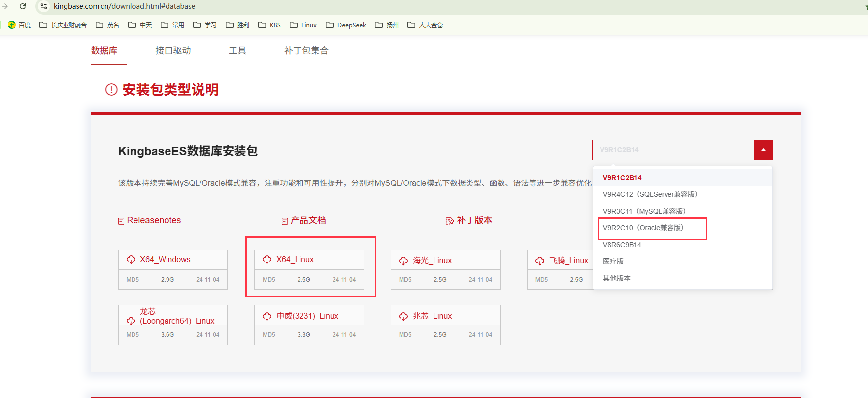Click the cloud download icon for 兆芯_Linux
This screenshot has width=868, height=398.
point(403,316)
